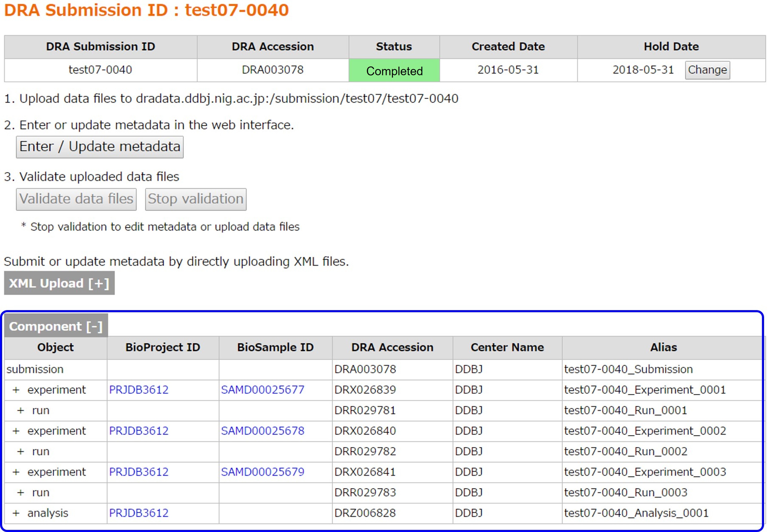The image size is (770, 532).
Task: Open PRJDB3612 link in Experiment_0001 row
Action: tap(139, 390)
